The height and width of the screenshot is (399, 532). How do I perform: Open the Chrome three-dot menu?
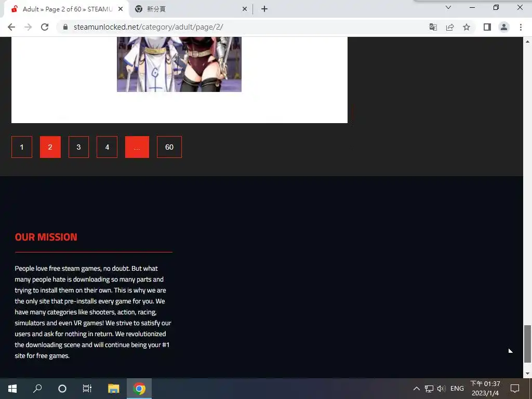coord(521,27)
